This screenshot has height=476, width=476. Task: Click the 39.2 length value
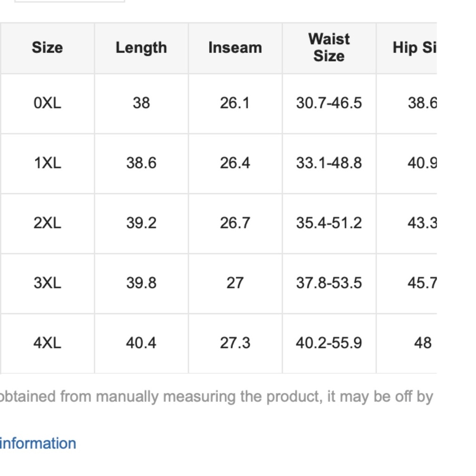[x=141, y=223]
